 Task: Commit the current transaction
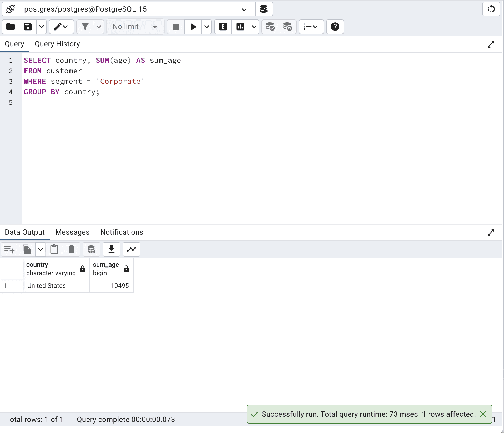(270, 27)
